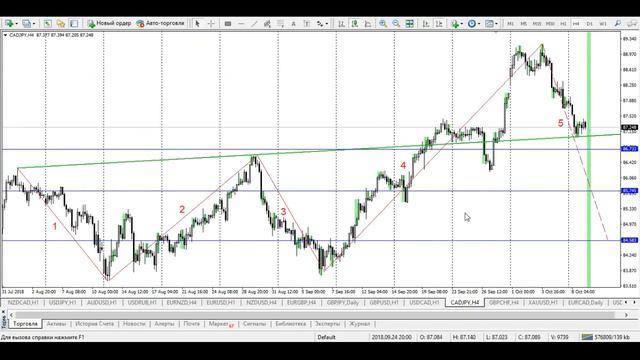640x360 pixels.
Task: Open the История Счета terminal tab
Action: [x=95, y=324]
